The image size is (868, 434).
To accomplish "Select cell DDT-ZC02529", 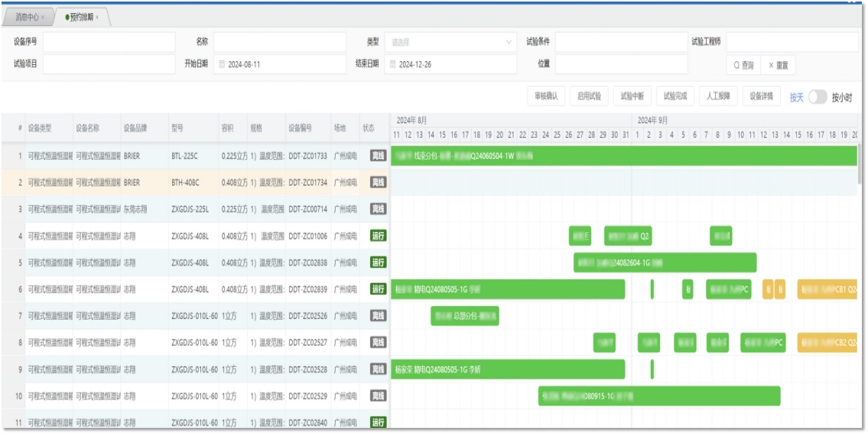I will 307,396.
